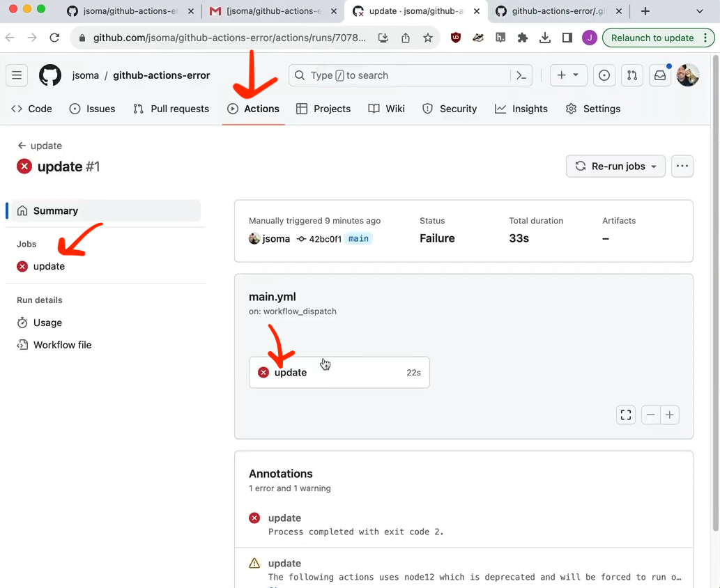Open the Issues shortcut icon in header

pyautogui.click(x=604, y=75)
